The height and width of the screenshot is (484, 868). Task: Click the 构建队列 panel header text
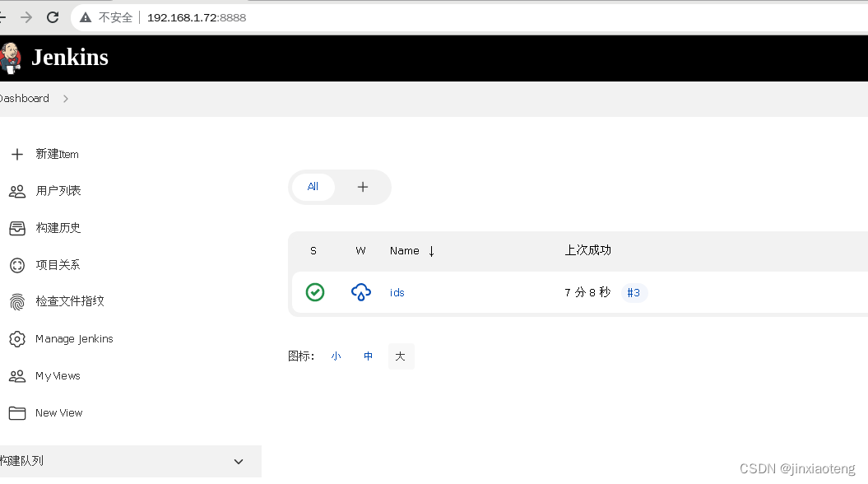point(21,461)
